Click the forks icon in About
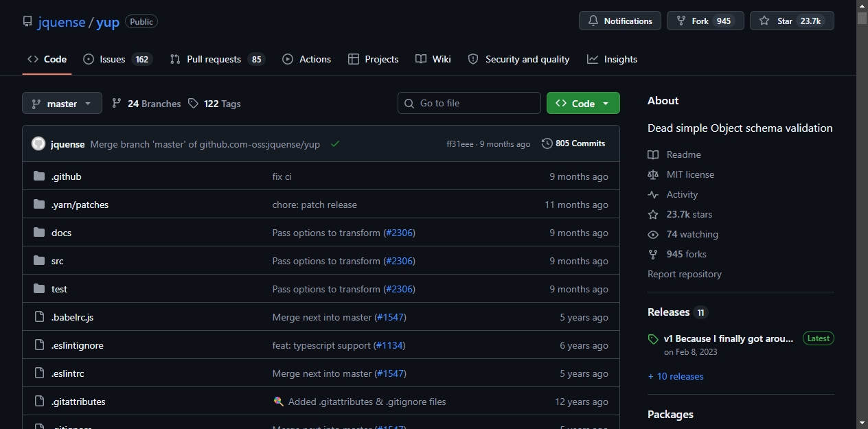868x429 pixels. tap(653, 254)
